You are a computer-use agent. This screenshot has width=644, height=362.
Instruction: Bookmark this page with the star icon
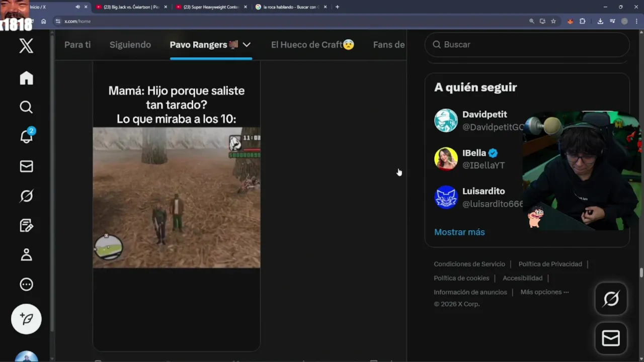[x=553, y=21]
